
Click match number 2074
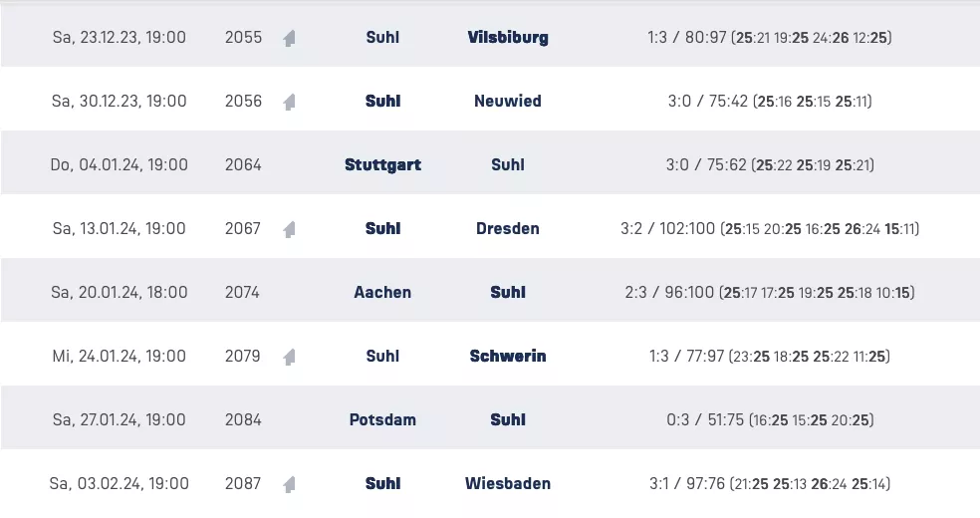point(243,293)
